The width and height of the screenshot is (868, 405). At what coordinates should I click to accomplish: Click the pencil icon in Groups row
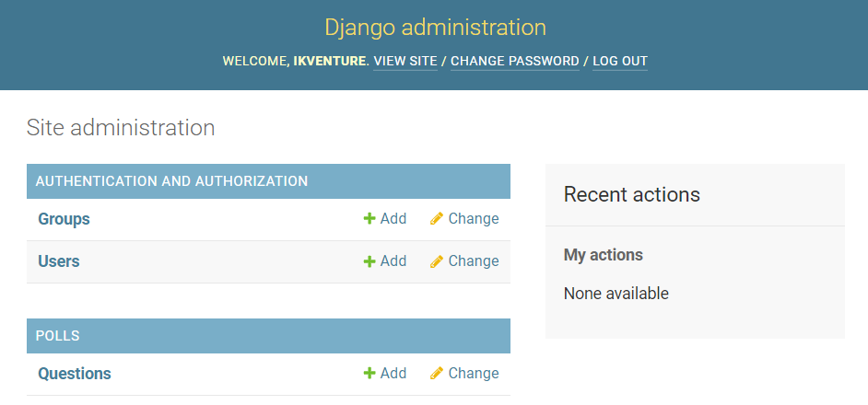[437, 219]
